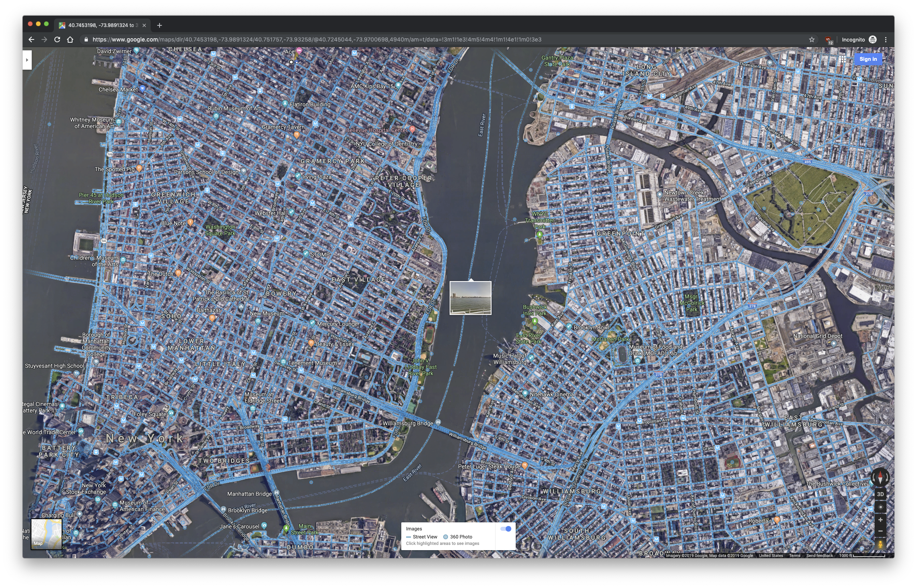
Task: Click the Sign in button
Action: 868,59
